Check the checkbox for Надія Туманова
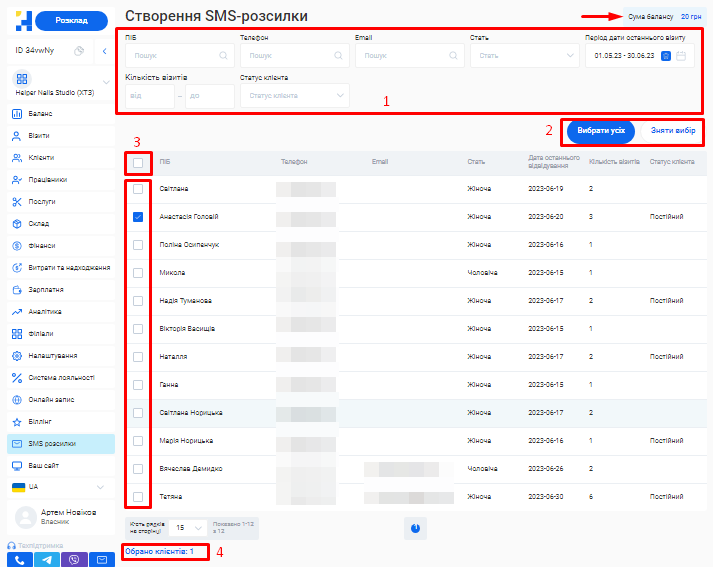Image resolution: width=713 pixels, height=567 pixels. 138,300
